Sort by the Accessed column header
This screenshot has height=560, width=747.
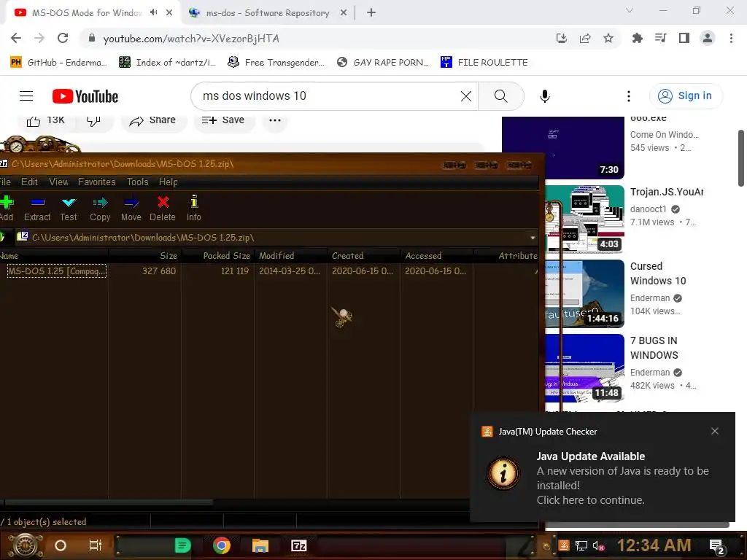point(436,256)
